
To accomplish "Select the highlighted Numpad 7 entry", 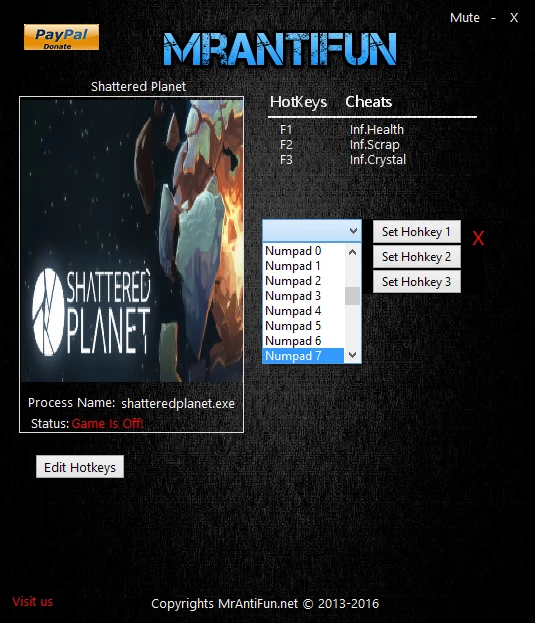I will pos(303,356).
